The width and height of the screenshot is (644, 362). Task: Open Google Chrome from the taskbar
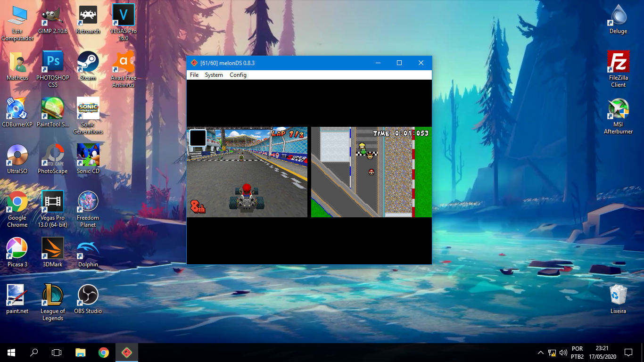(103, 352)
